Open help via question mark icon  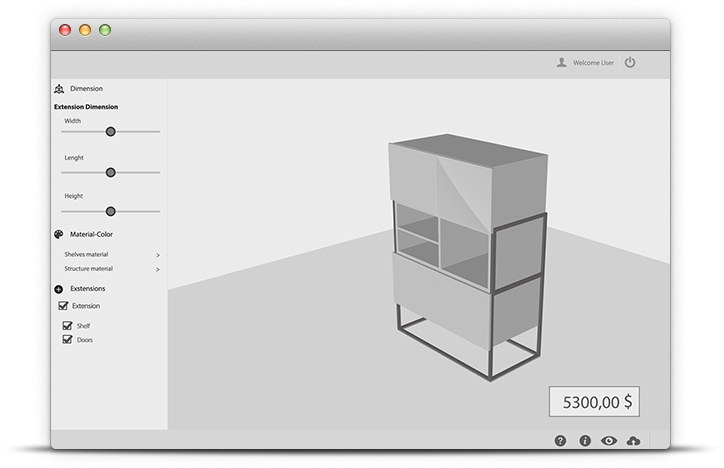click(x=560, y=441)
